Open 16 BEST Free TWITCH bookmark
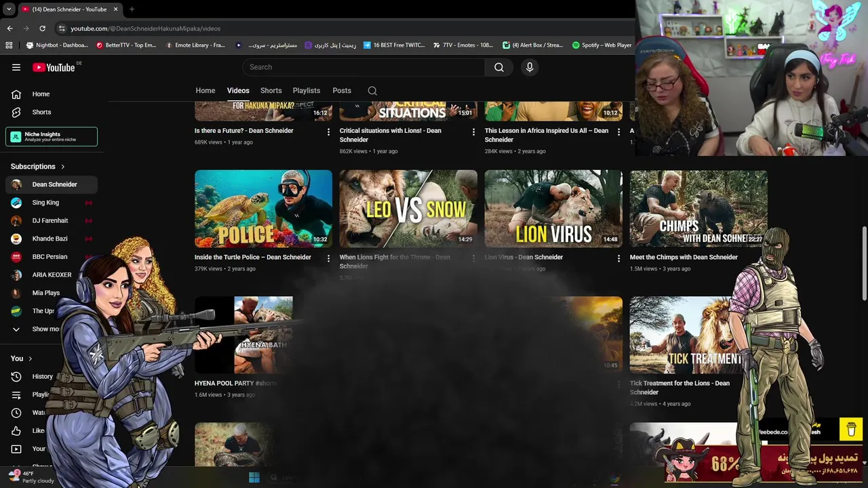This screenshot has width=868, height=488. 394,45
